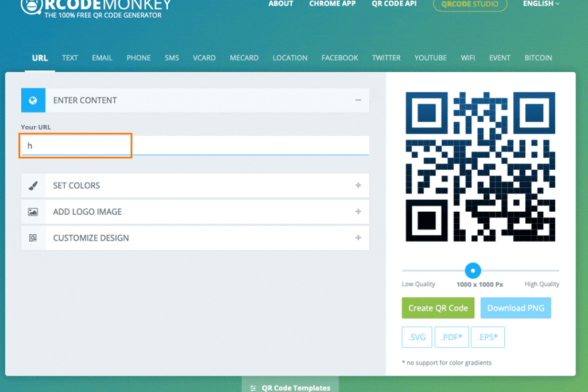588x392 pixels.
Task: Click the QRCode Monkey logo
Action: [96, 9]
